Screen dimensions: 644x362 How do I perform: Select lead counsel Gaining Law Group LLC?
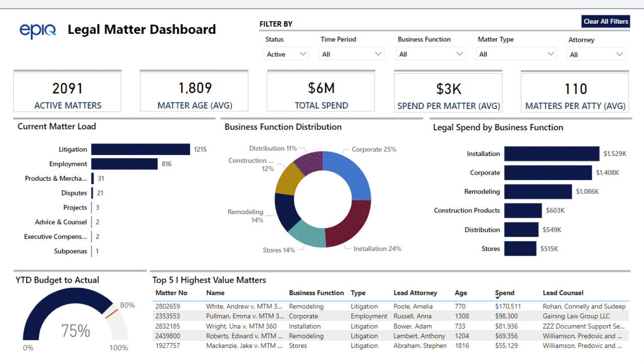576,316
